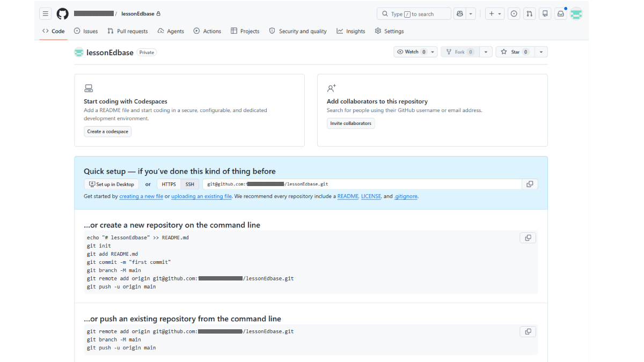Viewport: 644px width, 362px height.
Task: Select HTTPS clone protocol
Action: (169, 184)
